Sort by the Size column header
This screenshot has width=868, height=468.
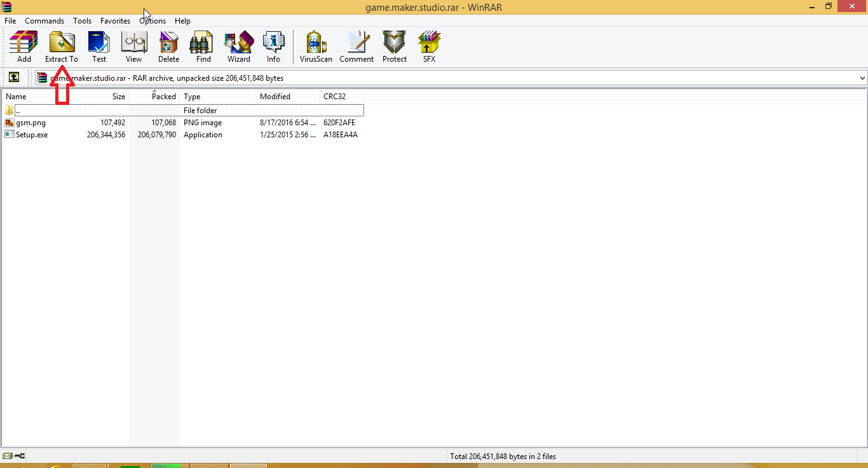[103, 97]
